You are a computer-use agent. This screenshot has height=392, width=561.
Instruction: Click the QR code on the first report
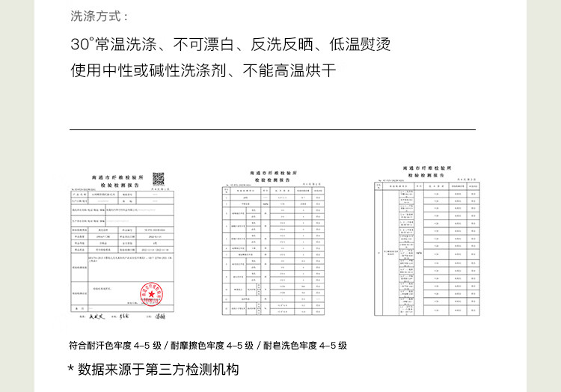pyautogui.click(x=158, y=179)
